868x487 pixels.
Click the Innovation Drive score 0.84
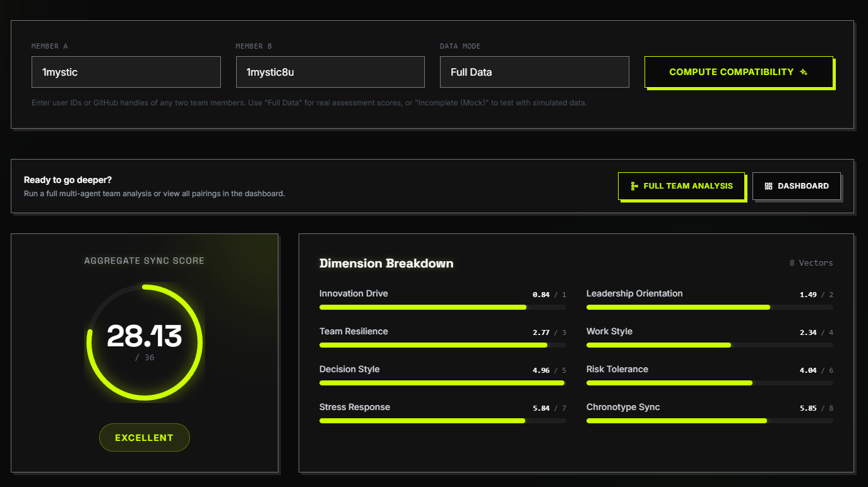tap(541, 295)
